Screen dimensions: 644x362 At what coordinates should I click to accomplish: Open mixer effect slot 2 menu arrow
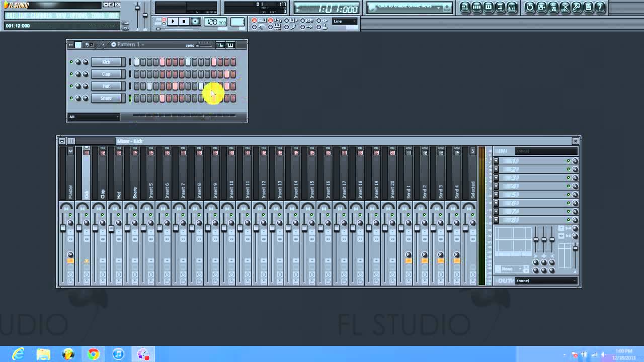point(496,169)
